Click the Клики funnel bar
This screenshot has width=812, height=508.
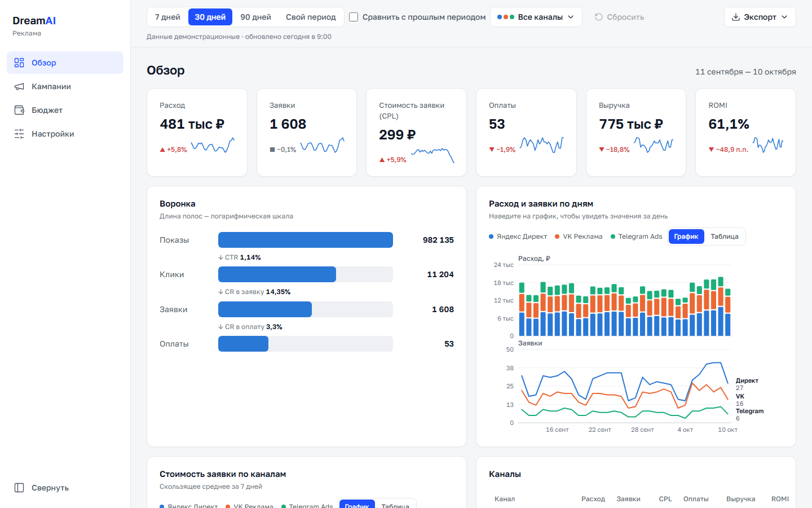277,274
